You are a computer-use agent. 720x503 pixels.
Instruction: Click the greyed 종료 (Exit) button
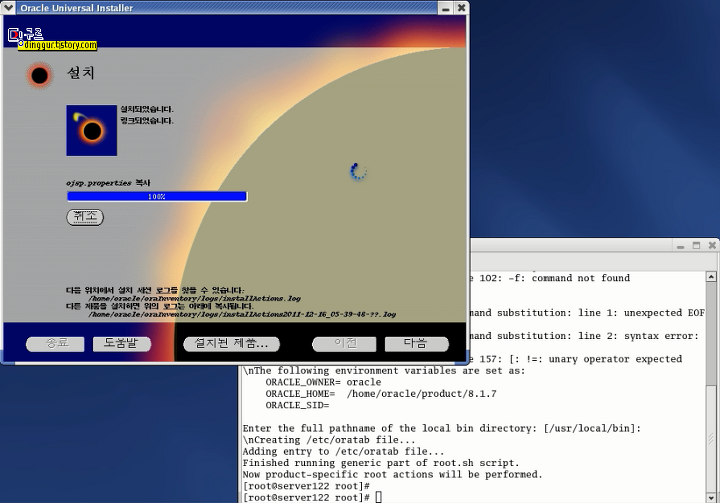tap(55, 344)
